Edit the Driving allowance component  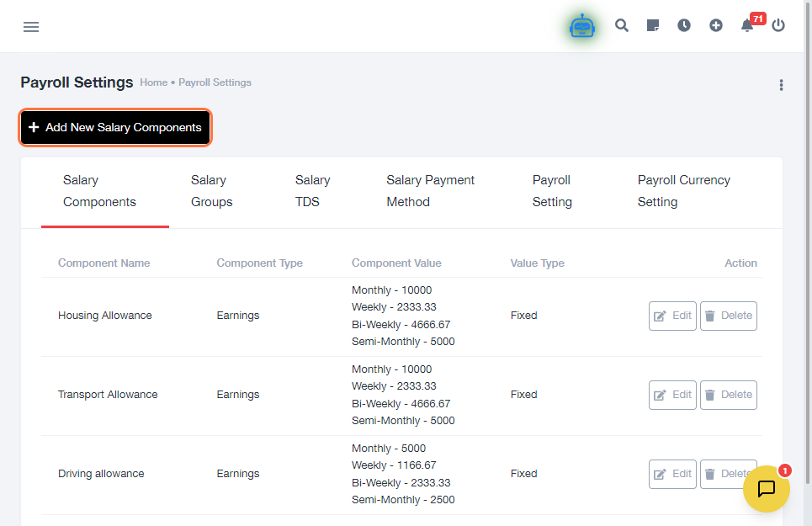pyautogui.click(x=672, y=474)
